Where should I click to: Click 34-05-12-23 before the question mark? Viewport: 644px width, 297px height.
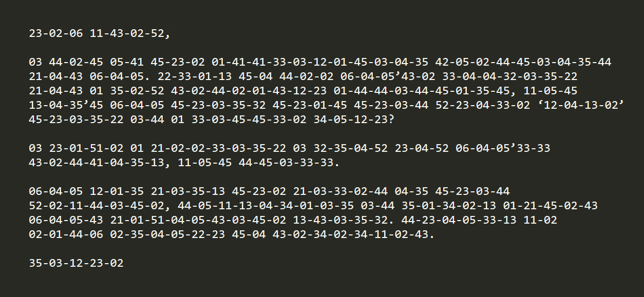(x=351, y=120)
